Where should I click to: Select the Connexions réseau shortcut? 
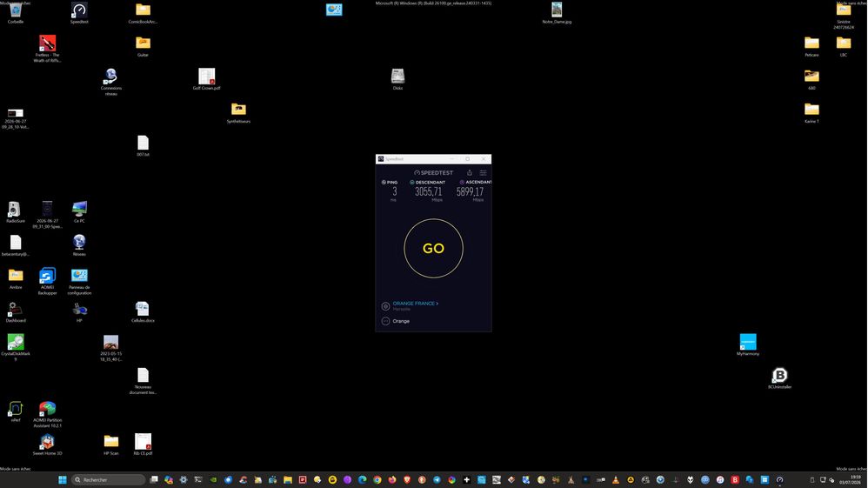(110, 82)
